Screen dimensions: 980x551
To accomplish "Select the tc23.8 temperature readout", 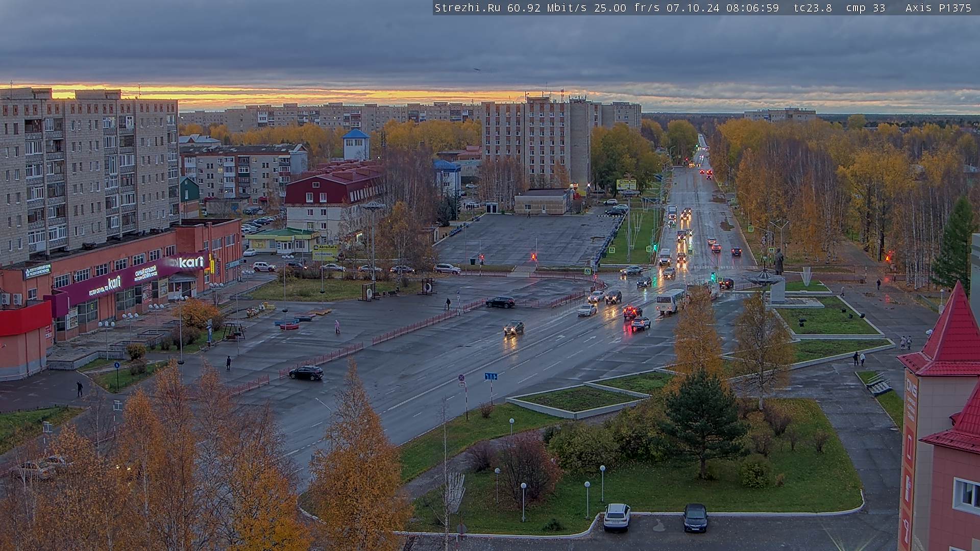I will [813, 8].
